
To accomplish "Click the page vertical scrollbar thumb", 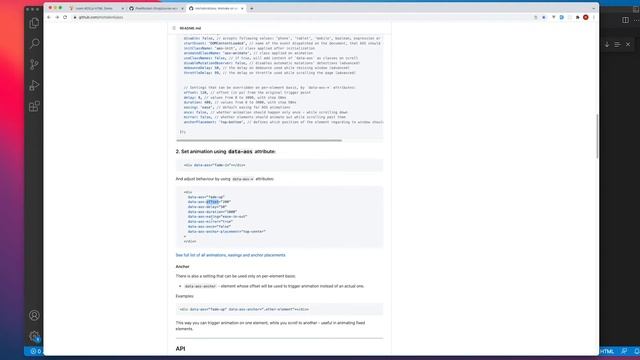I will pos(597,136).
